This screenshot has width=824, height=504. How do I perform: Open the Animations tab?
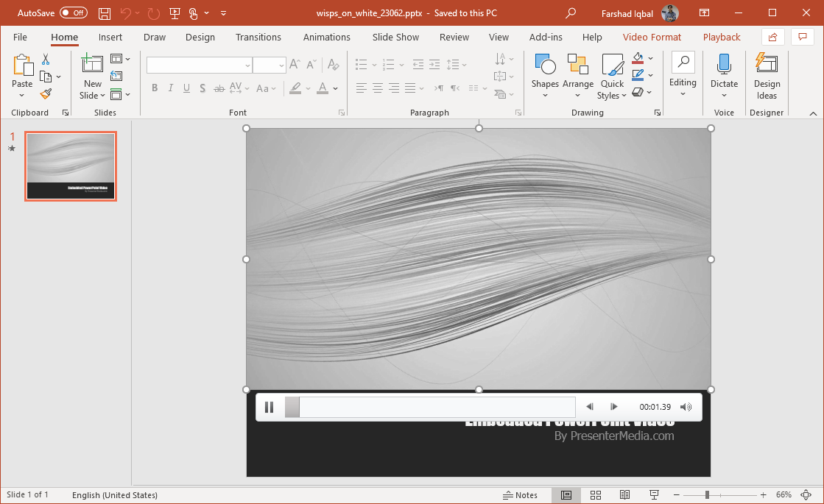pyautogui.click(x=326, y=38)
